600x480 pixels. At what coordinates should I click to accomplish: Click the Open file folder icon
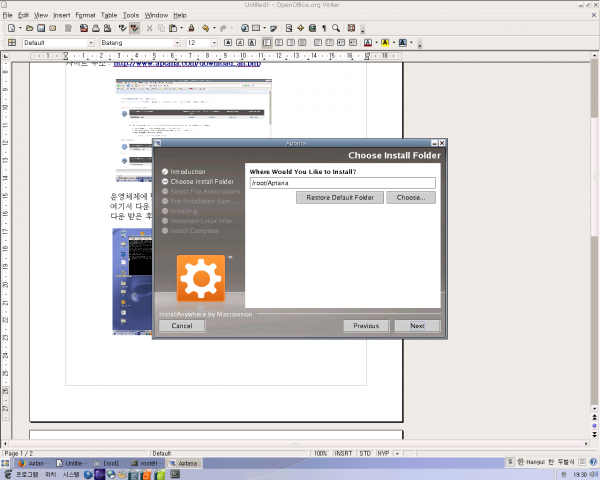point(29,28)
